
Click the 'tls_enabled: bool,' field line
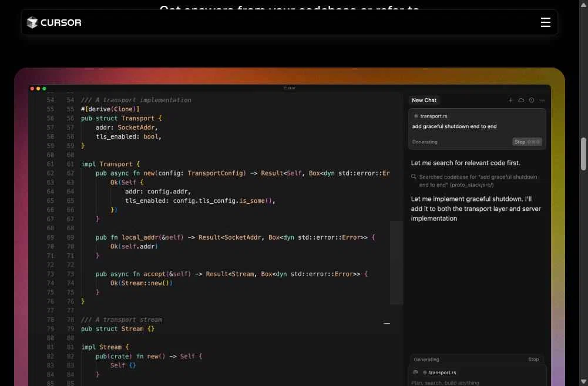pyautogui.click(x=128, y=136)
